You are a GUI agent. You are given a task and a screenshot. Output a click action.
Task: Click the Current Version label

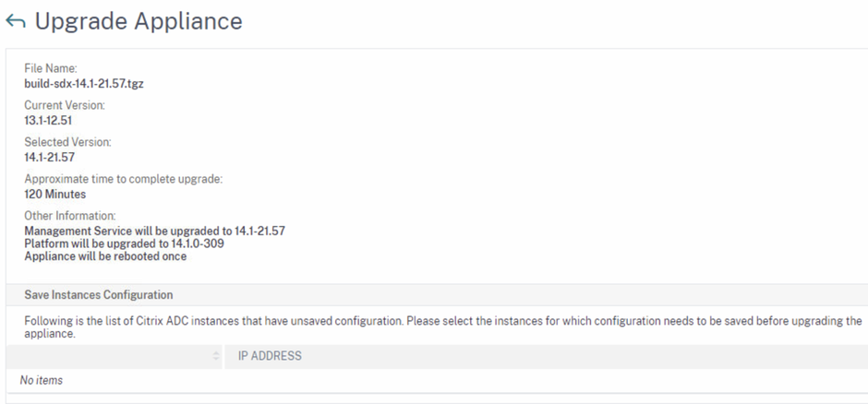[65, 105]
